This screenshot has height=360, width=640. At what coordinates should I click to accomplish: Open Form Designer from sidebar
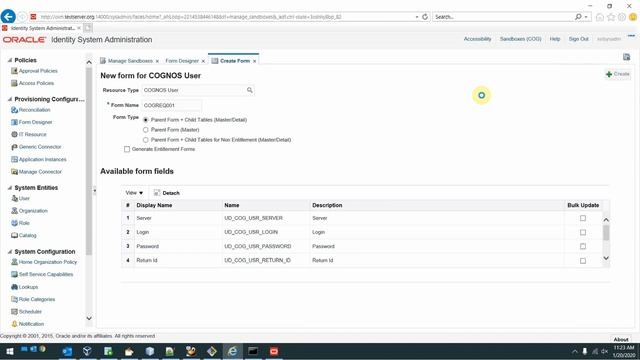pyautogui.click(x=35, y=122)
